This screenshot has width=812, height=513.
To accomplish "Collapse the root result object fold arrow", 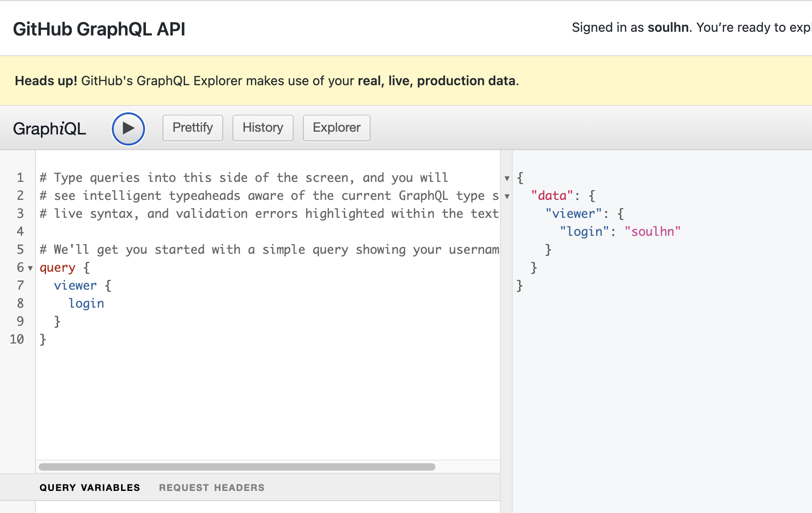I will pyautogui.click(x=507, y=179).
